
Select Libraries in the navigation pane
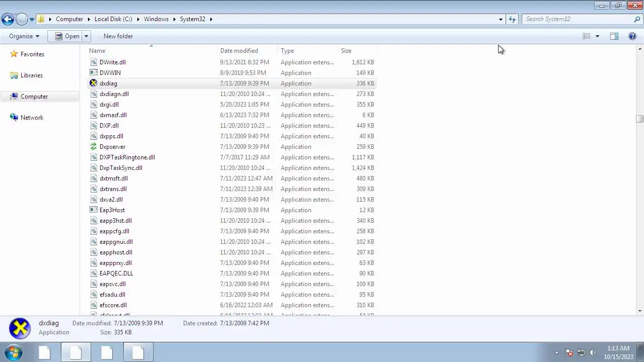coord(32,75)
